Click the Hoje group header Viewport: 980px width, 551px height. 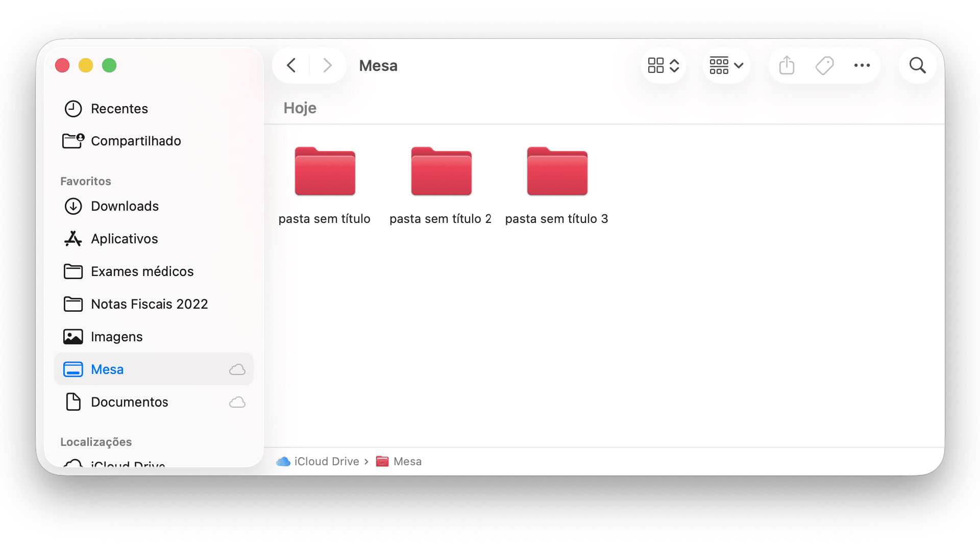[300, 108]
